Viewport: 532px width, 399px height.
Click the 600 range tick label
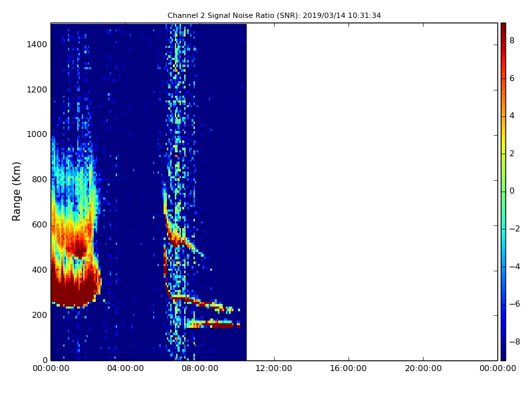point(39,225)
